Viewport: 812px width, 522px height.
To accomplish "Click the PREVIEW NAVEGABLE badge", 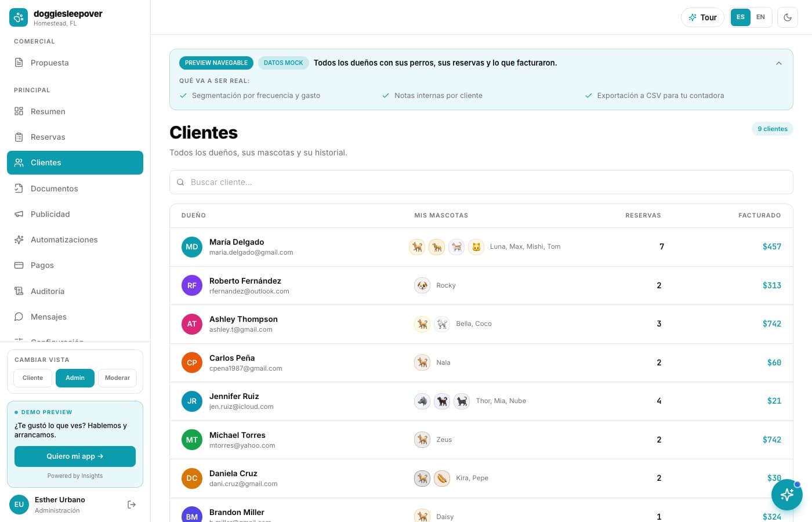I will [216, 63].
